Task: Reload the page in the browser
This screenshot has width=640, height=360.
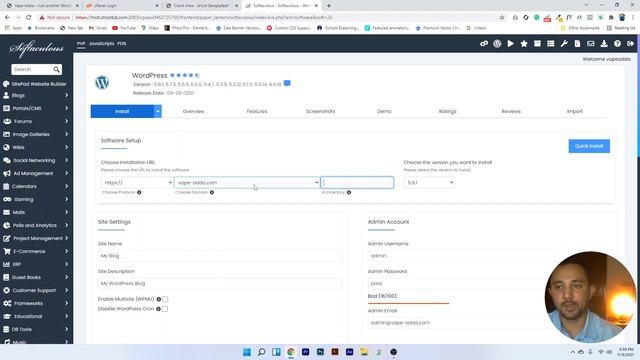Action: (29, 18)
